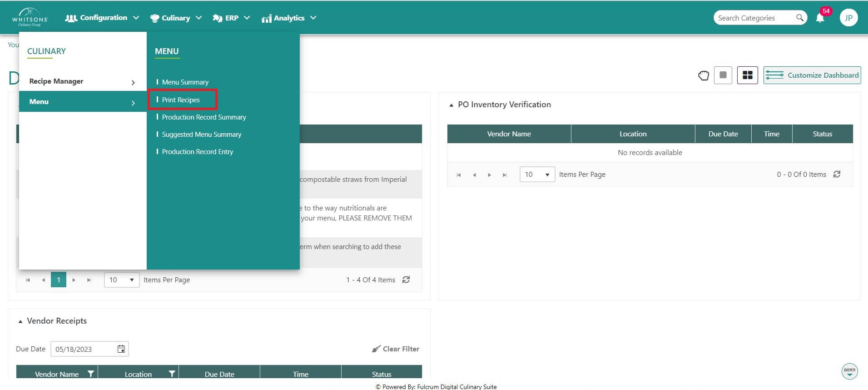Image resolution: width=868 pixels, height=390 pixels.
Task: Click the round DOWN scroll button
Action: click(849, 371)
